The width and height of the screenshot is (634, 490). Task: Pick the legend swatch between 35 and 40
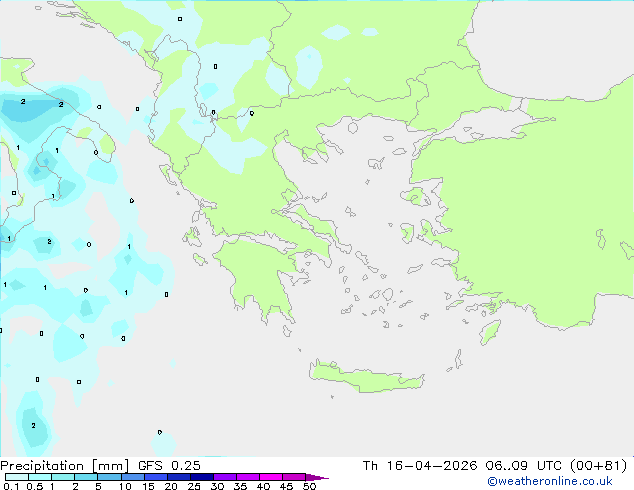click(x=248, y=477)
